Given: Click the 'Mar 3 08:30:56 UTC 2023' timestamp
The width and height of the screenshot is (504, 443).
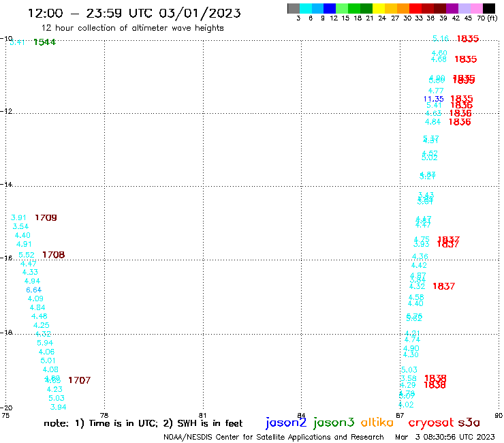Looking at the screenshot, I should [445, 437].
